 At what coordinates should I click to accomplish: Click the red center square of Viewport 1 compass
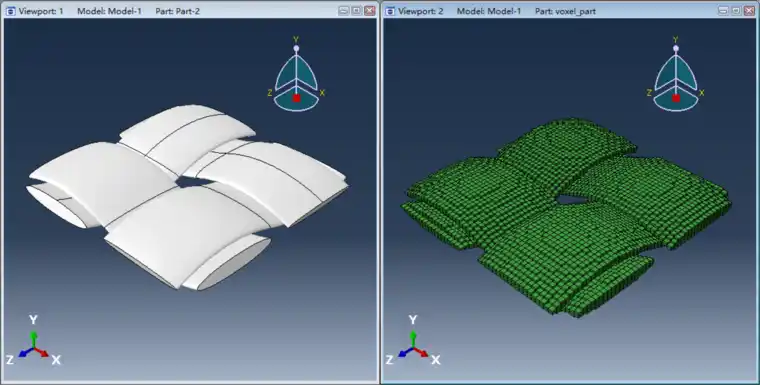[296, 98]
